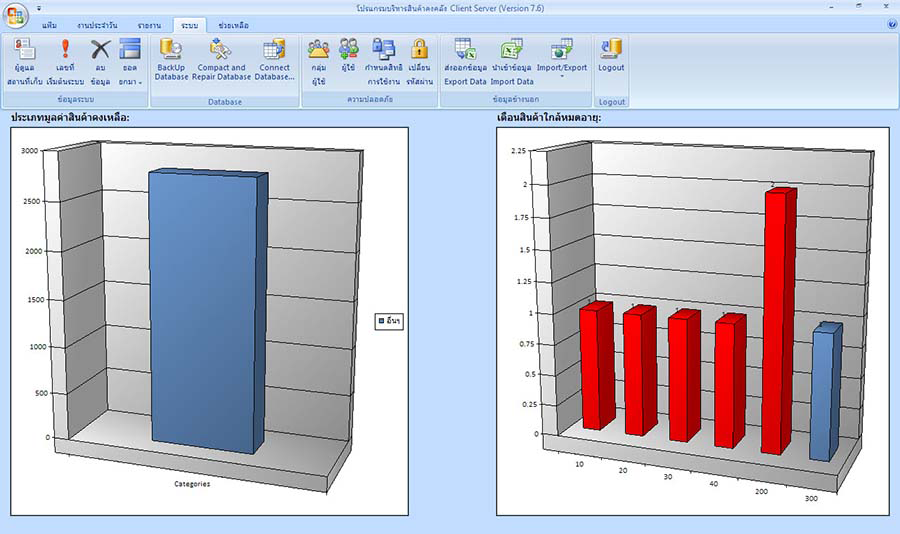The image size is (900, 534).
Task: Open the quick access toolbar dropdown arrow
Action: (39, 7)
